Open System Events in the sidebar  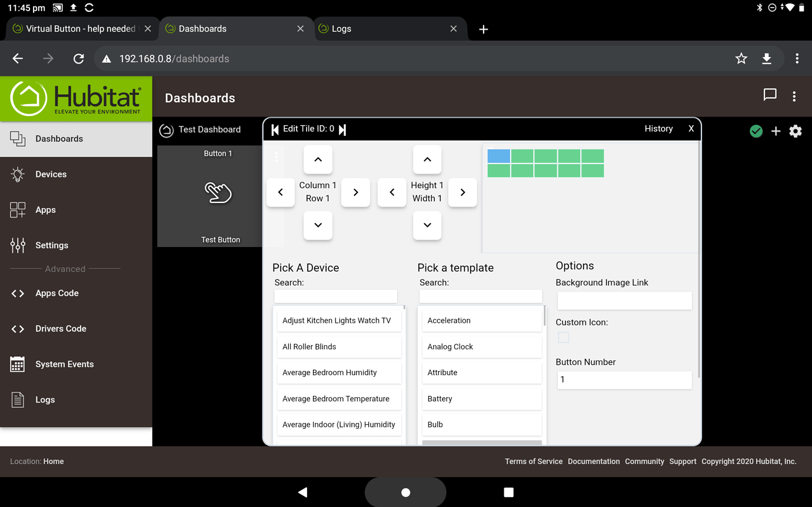coord(76,364)
